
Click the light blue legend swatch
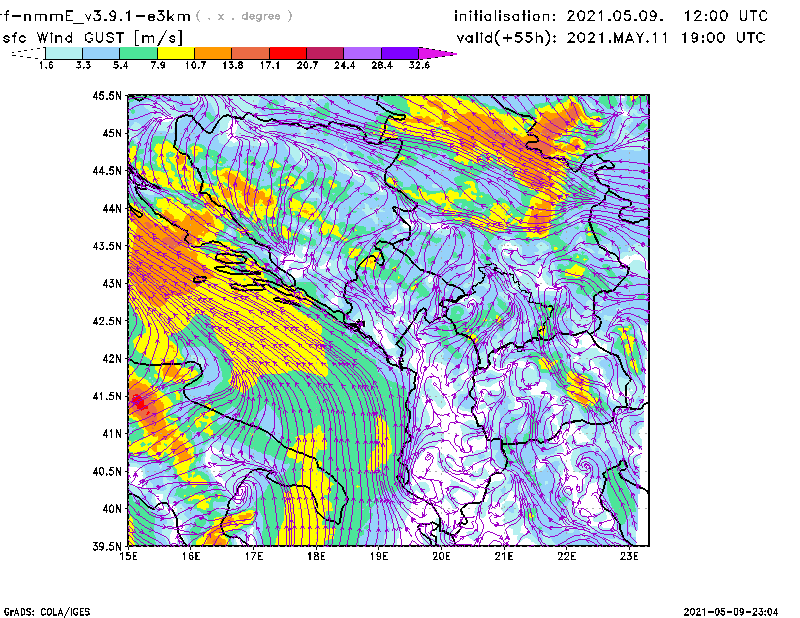click(101, 53)
